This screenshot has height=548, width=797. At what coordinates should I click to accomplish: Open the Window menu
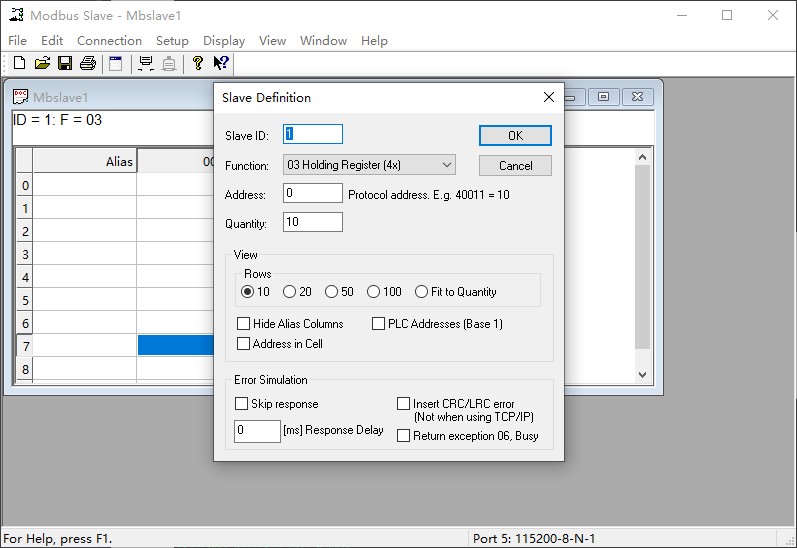[323, 41]
